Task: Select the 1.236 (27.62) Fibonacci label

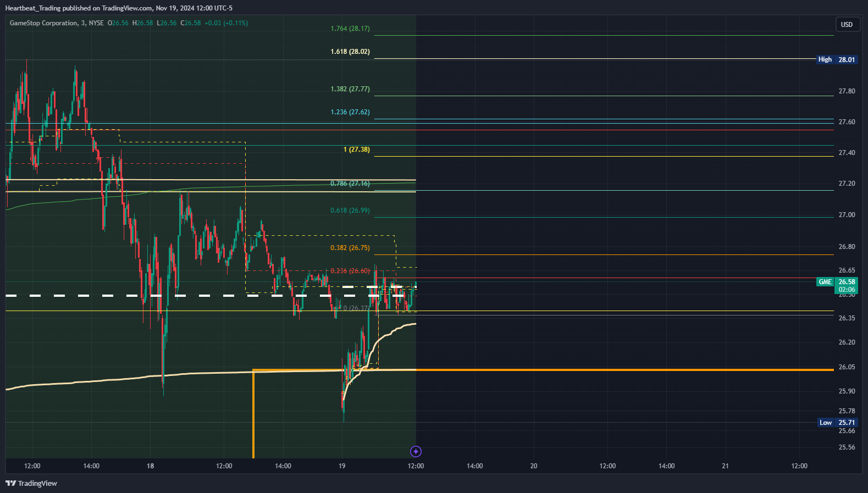Action: [x=350, y=112]
